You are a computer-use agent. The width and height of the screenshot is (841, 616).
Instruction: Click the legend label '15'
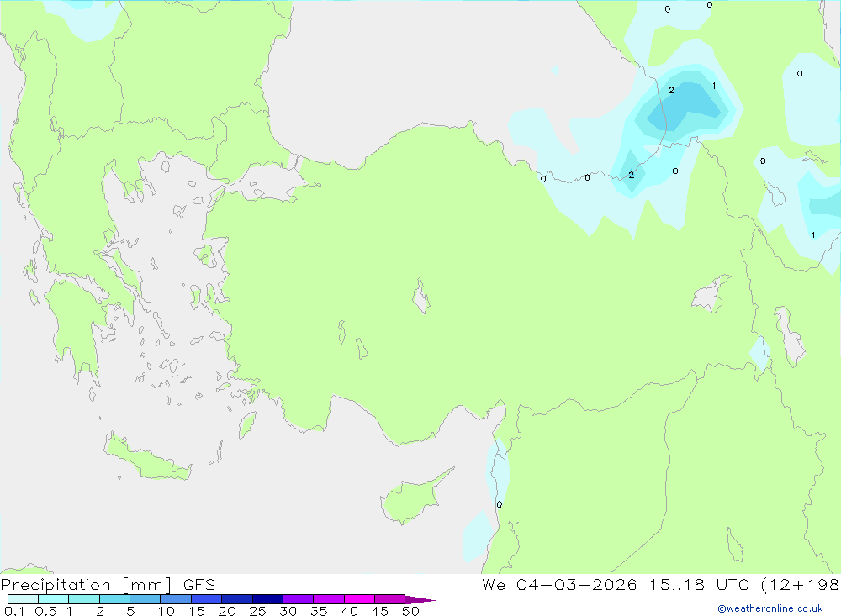(197, 611)
